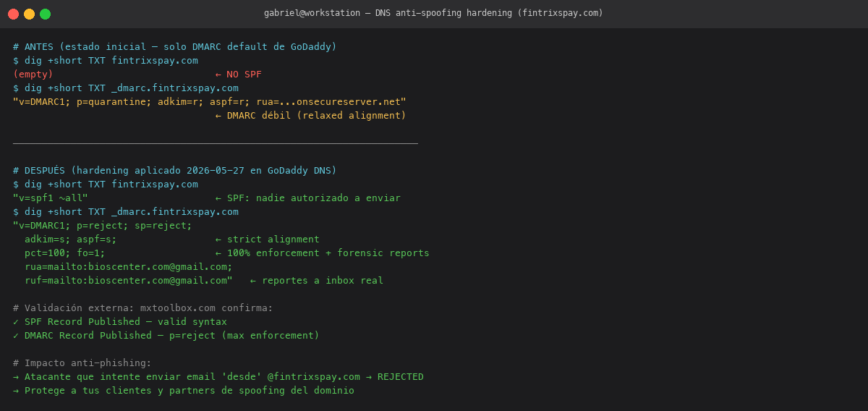This screenshot has height=411, width=868.
Task: Close the terminal window with red button
Action: tap(13, 14)
